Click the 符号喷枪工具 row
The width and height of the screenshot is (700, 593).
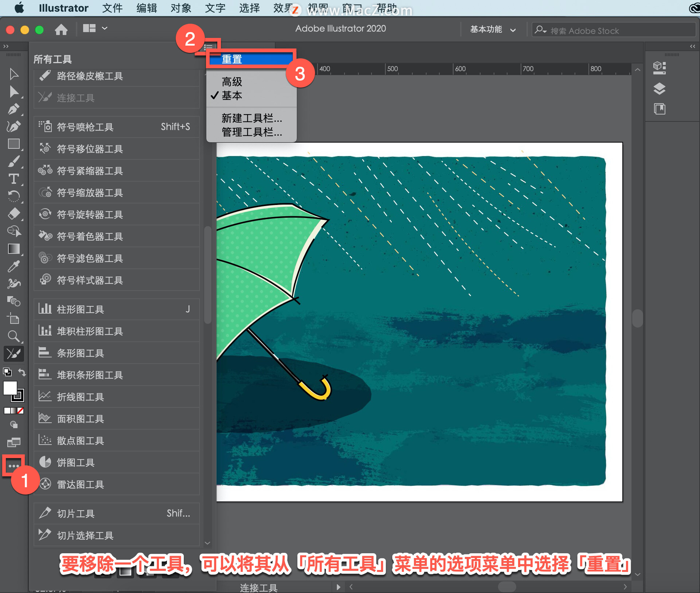(x=117, y=127)
